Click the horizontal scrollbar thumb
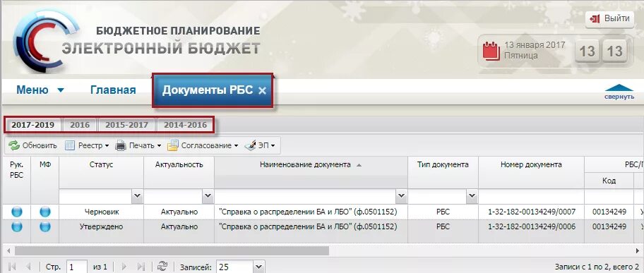 click(172, 250)
